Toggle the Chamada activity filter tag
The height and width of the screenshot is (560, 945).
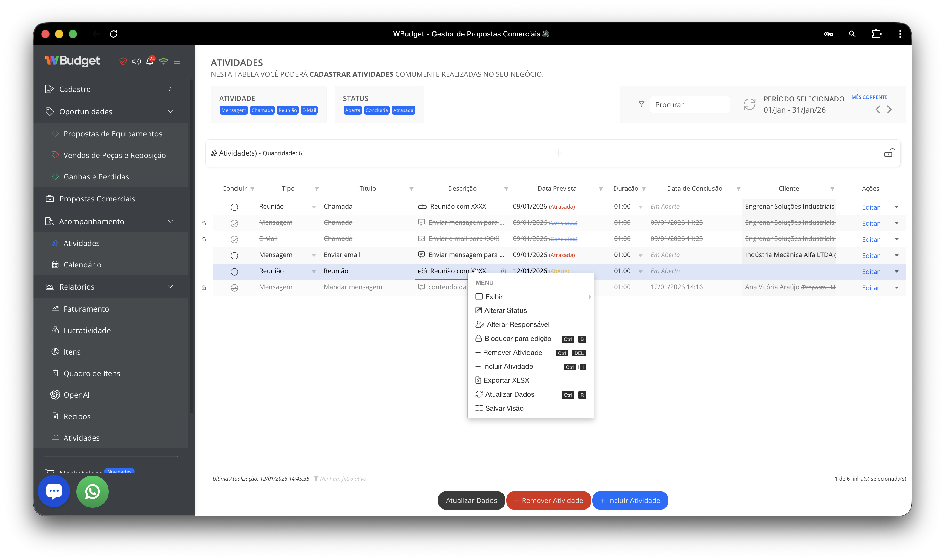(262, 110)
